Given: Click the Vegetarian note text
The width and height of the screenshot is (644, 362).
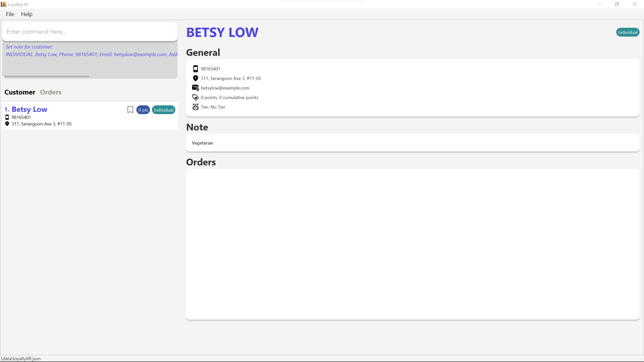Looking at the screenshot, I should (x=203, y=143).
